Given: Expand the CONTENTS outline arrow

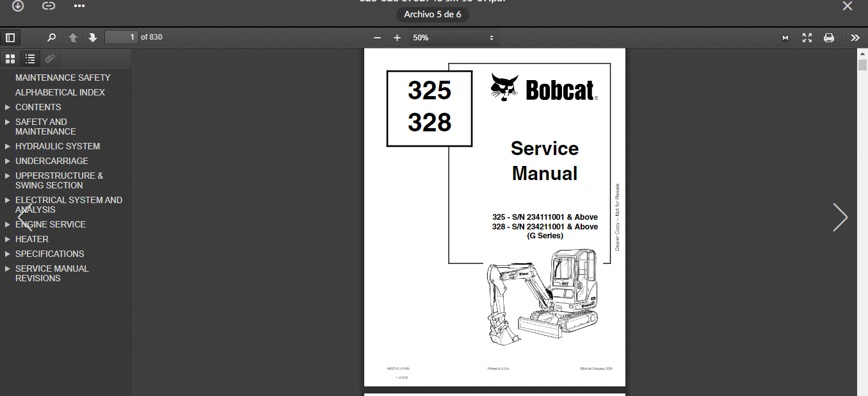Looking at the screenshot, I should [x=8, y=107].
